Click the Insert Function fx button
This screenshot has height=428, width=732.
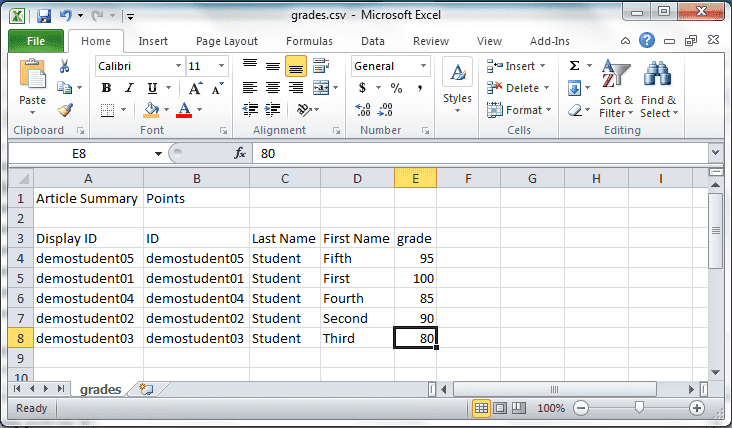pos(239,153)
